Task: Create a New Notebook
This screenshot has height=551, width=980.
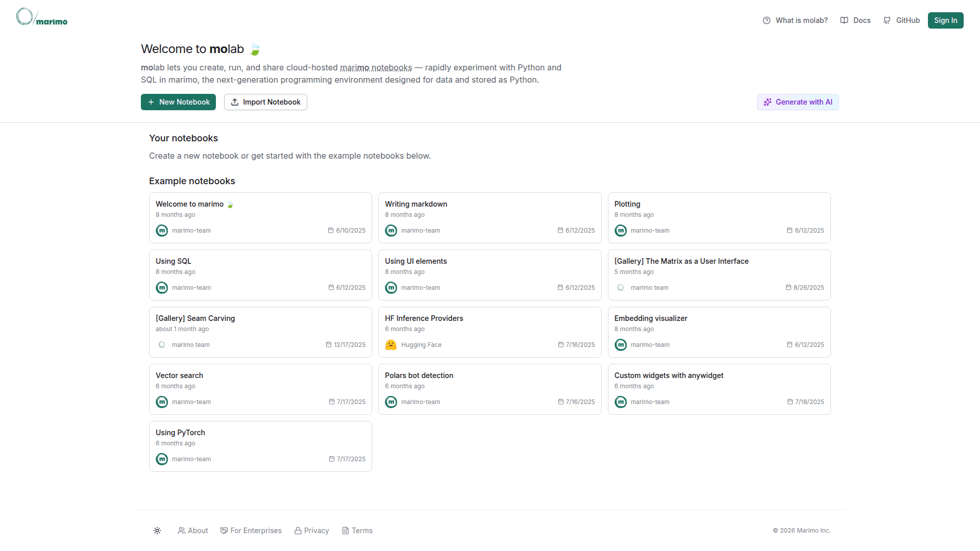Action: tap(178, 102)
